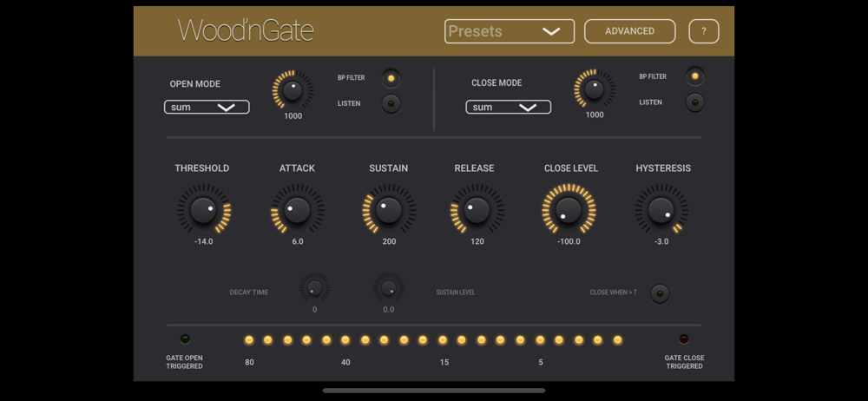The width and height of the screenshot is (868, 401).
Task: Click the sustain level value 0.0
Action: [389, 310]
